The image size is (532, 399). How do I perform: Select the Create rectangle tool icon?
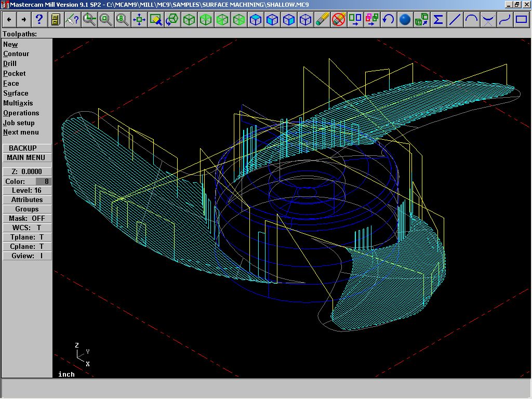(x=521, y=20)
